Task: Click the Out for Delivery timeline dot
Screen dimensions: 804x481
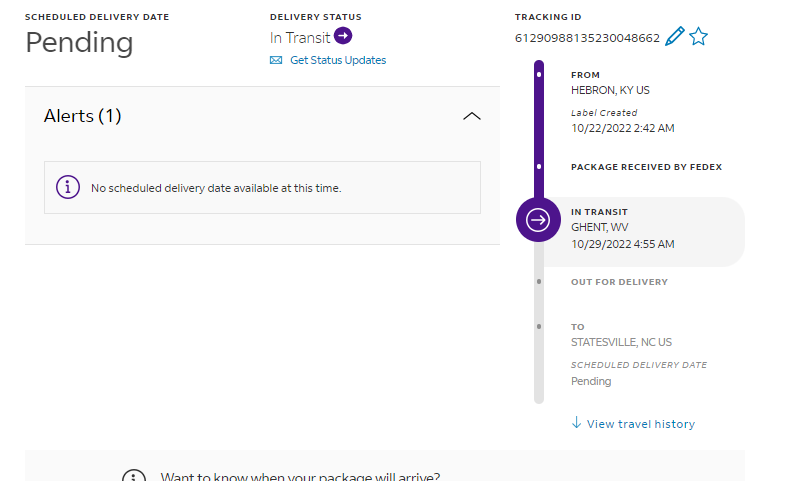Action: (539, 282)
